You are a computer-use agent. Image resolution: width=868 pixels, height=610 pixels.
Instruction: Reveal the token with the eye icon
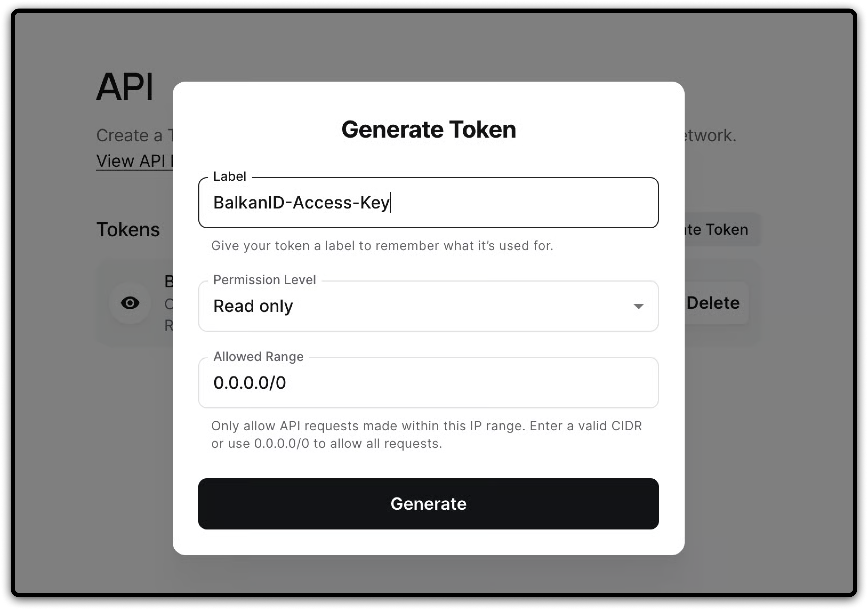pyautogui.click(x=130, y=303)
